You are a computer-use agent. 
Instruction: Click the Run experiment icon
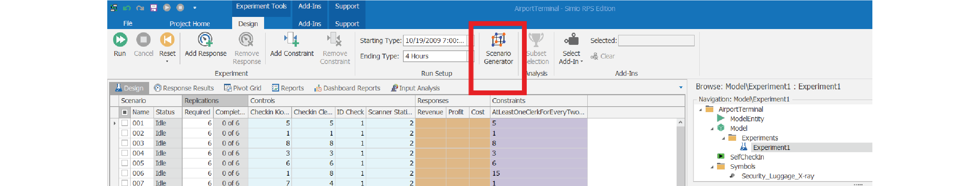point(120,40)
